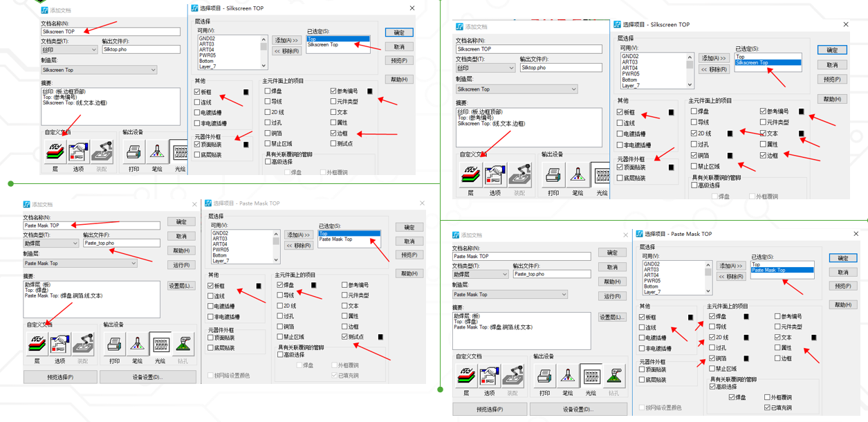This screenshot has width=868, height=422.
Task: Click the 笔绘 pen plotter icon in upper-right Silkscreen window
Action: (578, 175)
